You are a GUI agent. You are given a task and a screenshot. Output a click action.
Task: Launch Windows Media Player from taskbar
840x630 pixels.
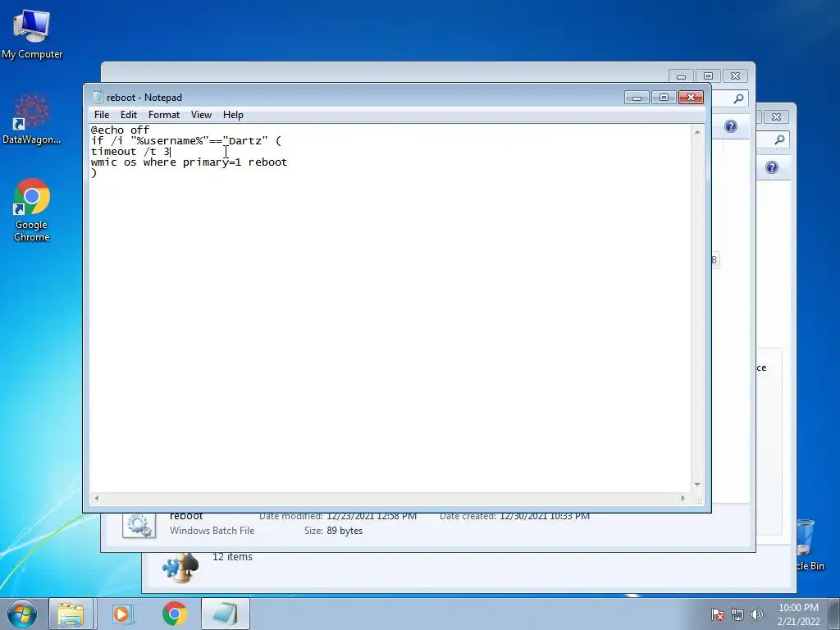click(121, 614)
